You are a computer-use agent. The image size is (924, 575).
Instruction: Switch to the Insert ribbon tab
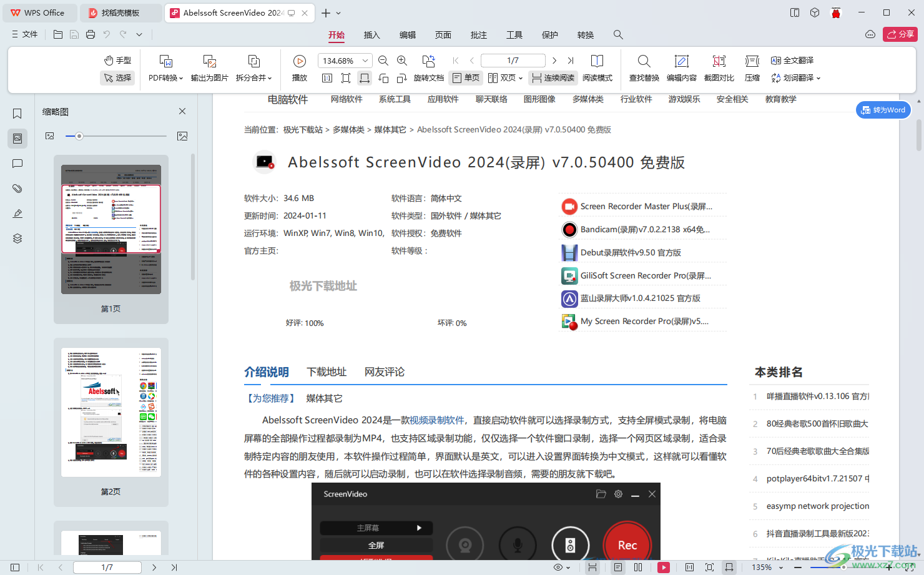coord(372,34)
